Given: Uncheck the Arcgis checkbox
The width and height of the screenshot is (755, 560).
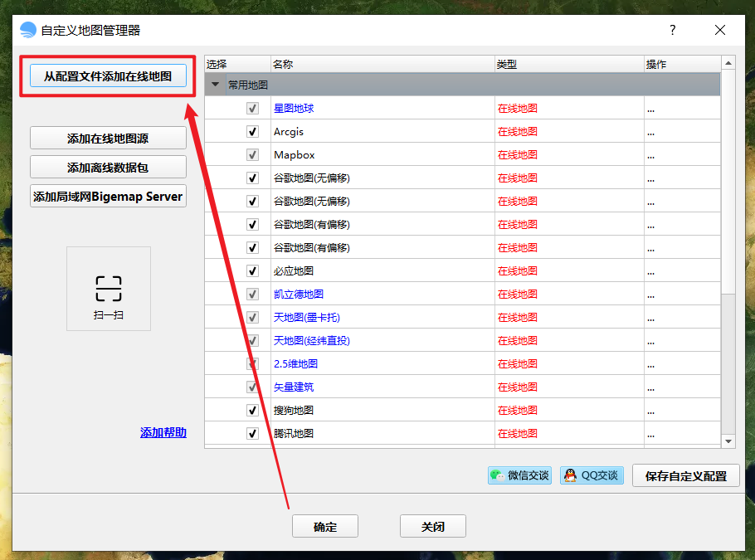Looking at the screenshot, I should (x=252, y=131).
